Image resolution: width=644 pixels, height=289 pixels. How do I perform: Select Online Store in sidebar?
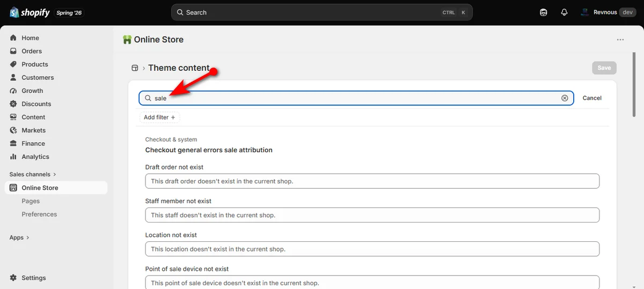(56, 188)
